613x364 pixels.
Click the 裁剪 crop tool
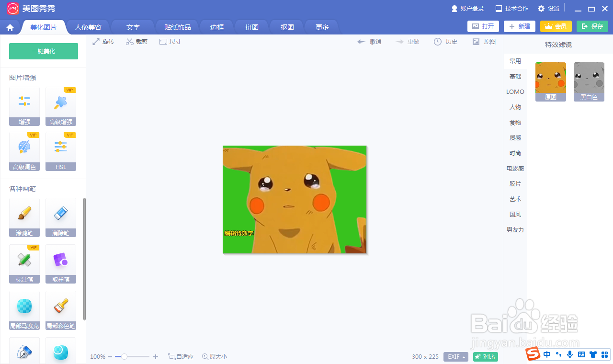(x=137, y=42)
